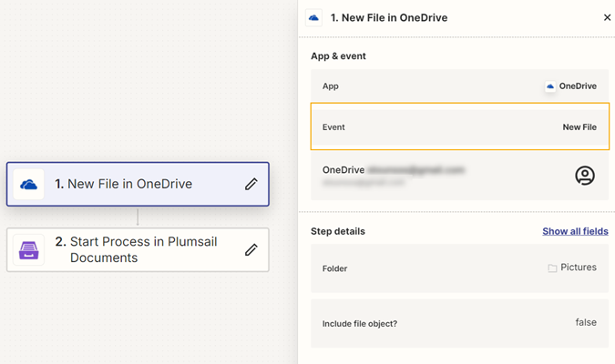The height and width of the screenshot is (364, 615).
Task: Click the pencil edit icon on step 2
Action: [251, 249]
